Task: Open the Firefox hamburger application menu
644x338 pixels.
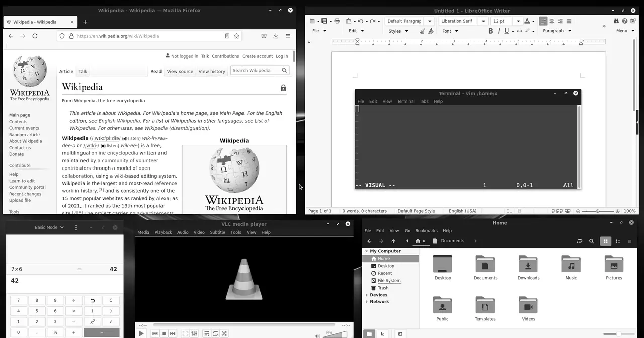Action: pos(288,36)
